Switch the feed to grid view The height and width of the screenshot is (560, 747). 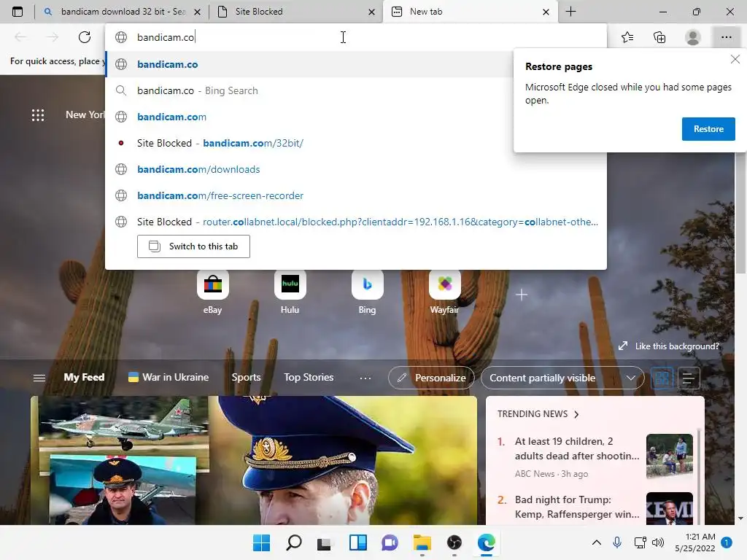(x=662, y=378)
